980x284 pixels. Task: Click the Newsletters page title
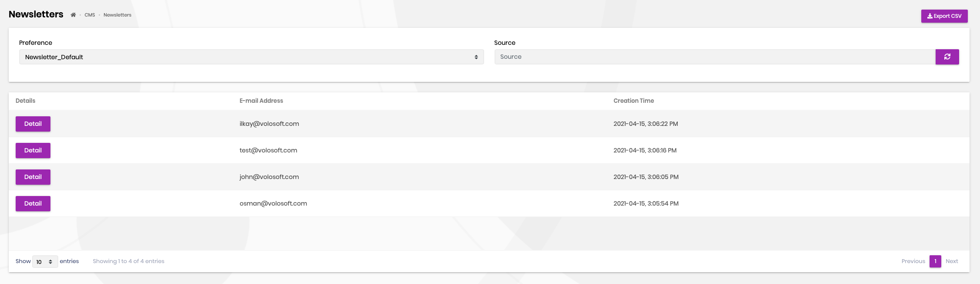pyautogui.click(x=36, y=14)
